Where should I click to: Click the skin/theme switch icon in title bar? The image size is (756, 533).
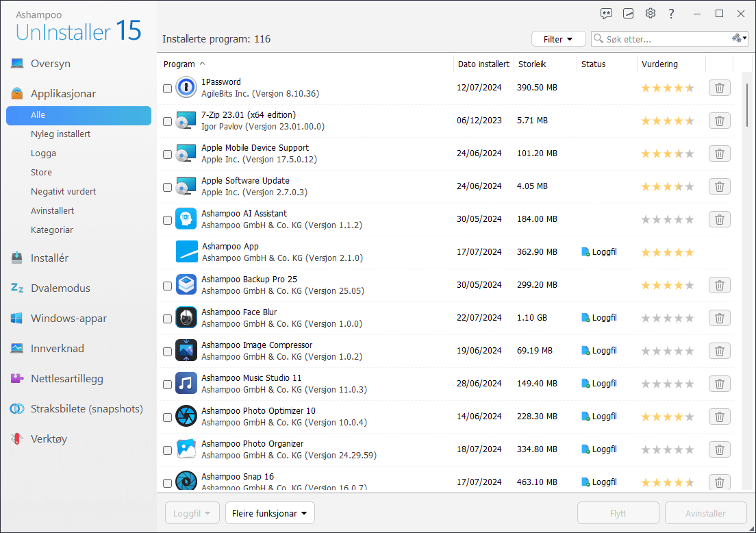pyautogui.click(x=628, y=14)
